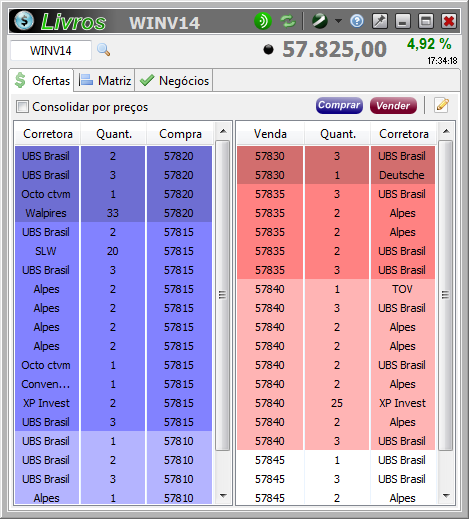Click the sell-side scrollbar up arrow
The image size is (469, 519).
click(x=446, y=131)
